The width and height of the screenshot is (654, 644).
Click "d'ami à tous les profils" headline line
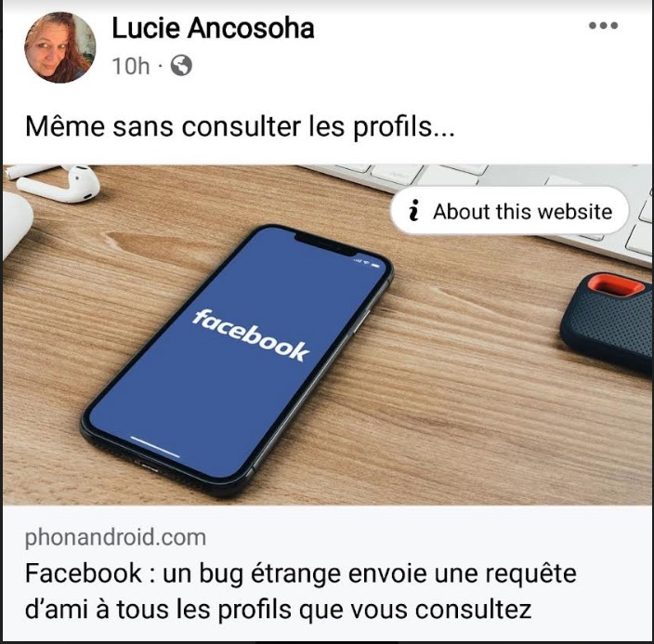pos(158,610)
